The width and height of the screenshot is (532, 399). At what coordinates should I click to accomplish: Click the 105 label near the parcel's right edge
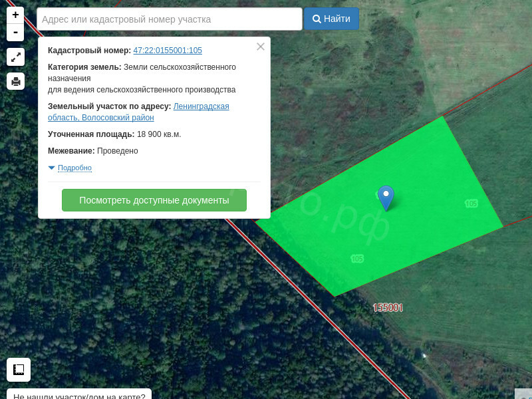(x=471, y=203)
